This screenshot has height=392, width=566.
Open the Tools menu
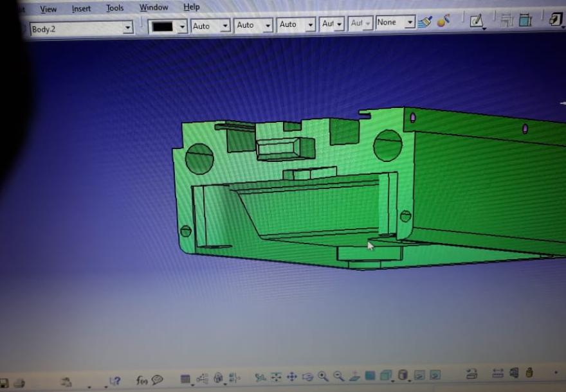tap(114, 8)
